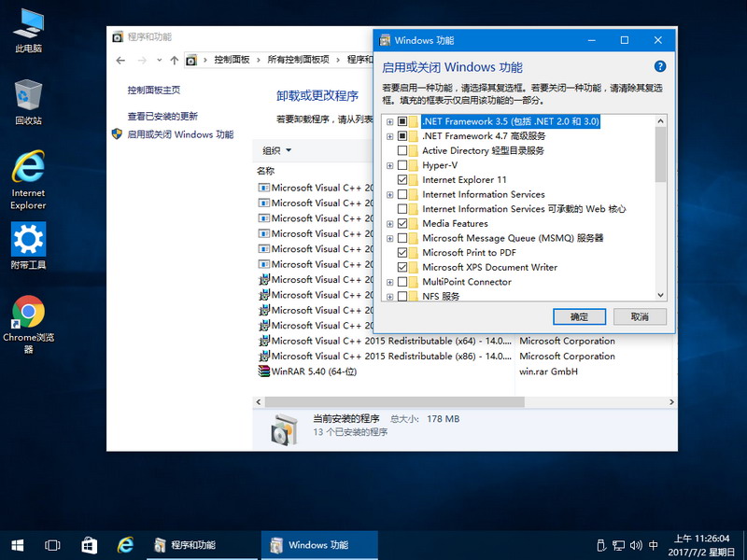The image size is (747, 560).
Task: Launch Internet Explorer from the desktop
Action: click(29, 180)
